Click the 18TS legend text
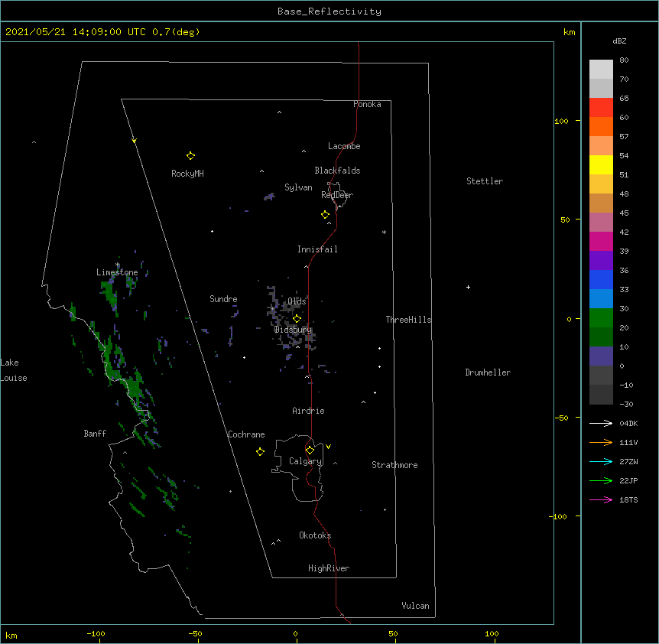659x644 pixels. click(628, 499)
